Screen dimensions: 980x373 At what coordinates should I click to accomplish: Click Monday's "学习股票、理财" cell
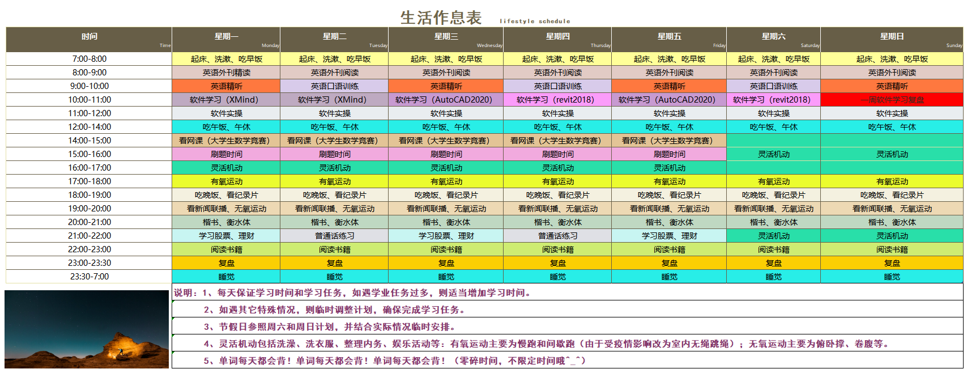226,236
